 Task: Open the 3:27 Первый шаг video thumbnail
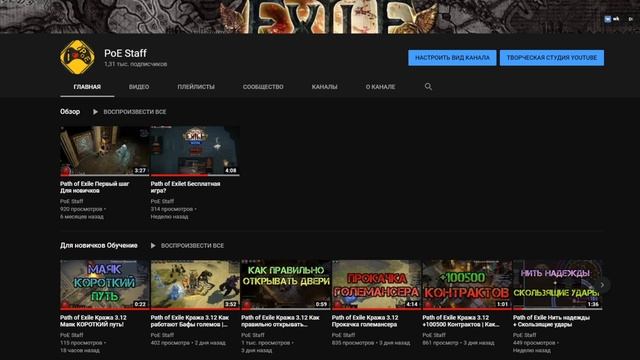click(104, 151)
